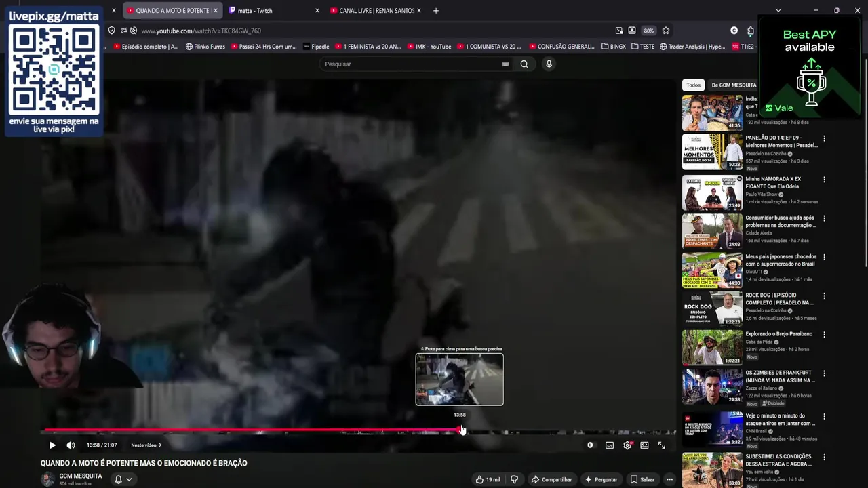The image size is (868, 488).
Task: Open 'OS ZOMBIES DE FRANKFURT' video thumbnail
Action: coord(712,386)
